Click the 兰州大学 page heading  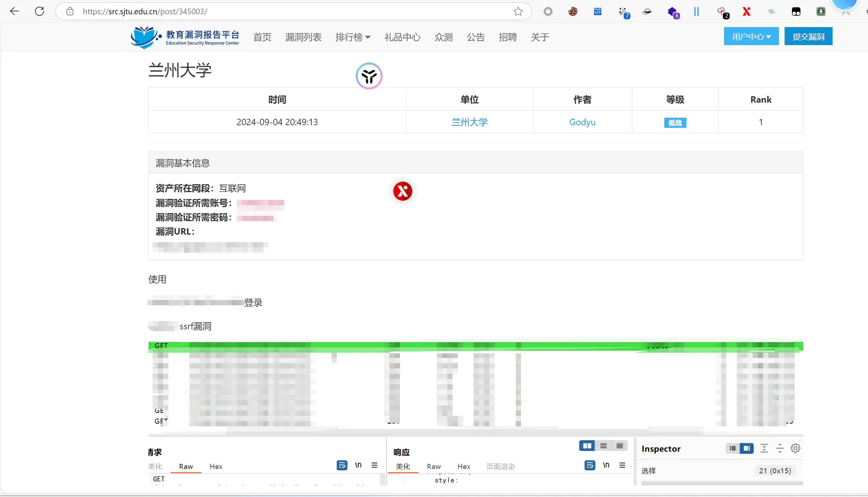click(180, 70)
